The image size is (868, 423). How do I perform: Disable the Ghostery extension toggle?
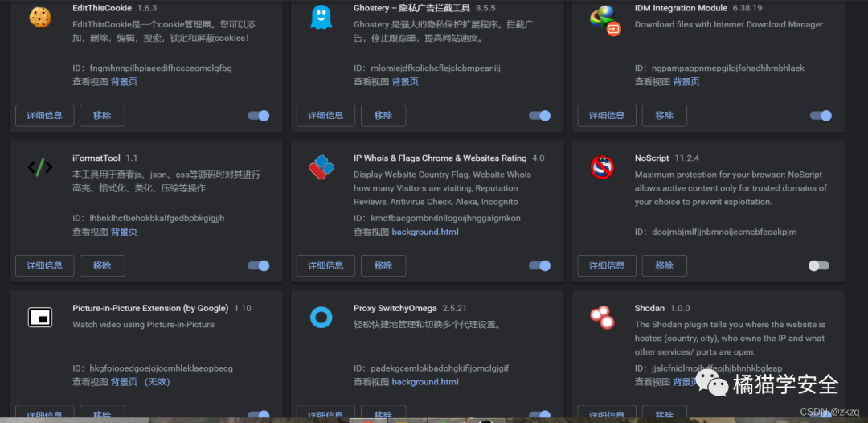pyautogui.click(x=540, y=116)
